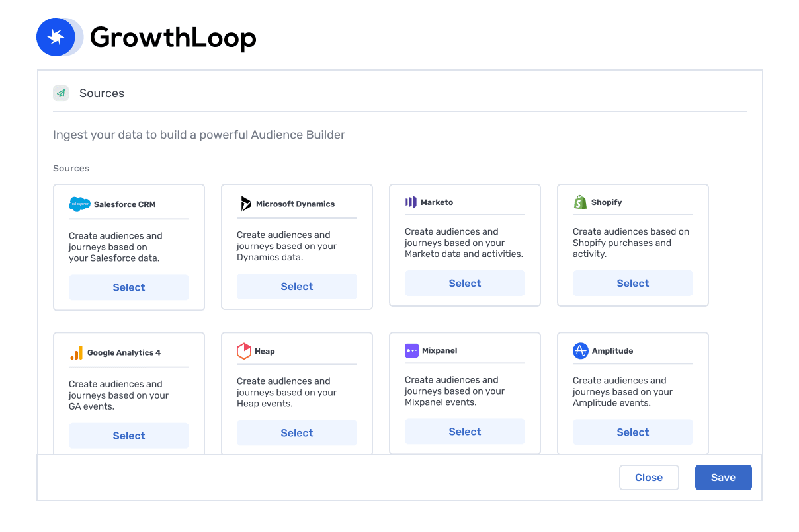Select Shopify as data source
Viewport: 799px width, 532px height.
633,284
